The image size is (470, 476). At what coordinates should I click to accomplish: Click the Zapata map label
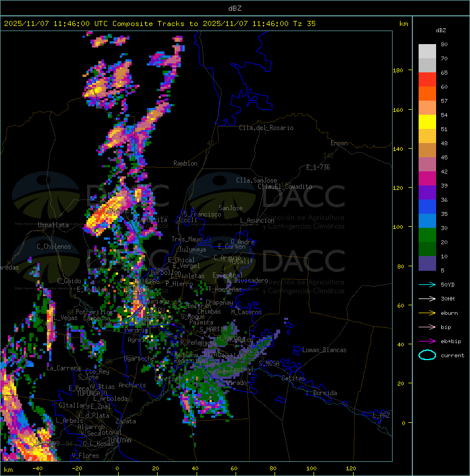125,421
